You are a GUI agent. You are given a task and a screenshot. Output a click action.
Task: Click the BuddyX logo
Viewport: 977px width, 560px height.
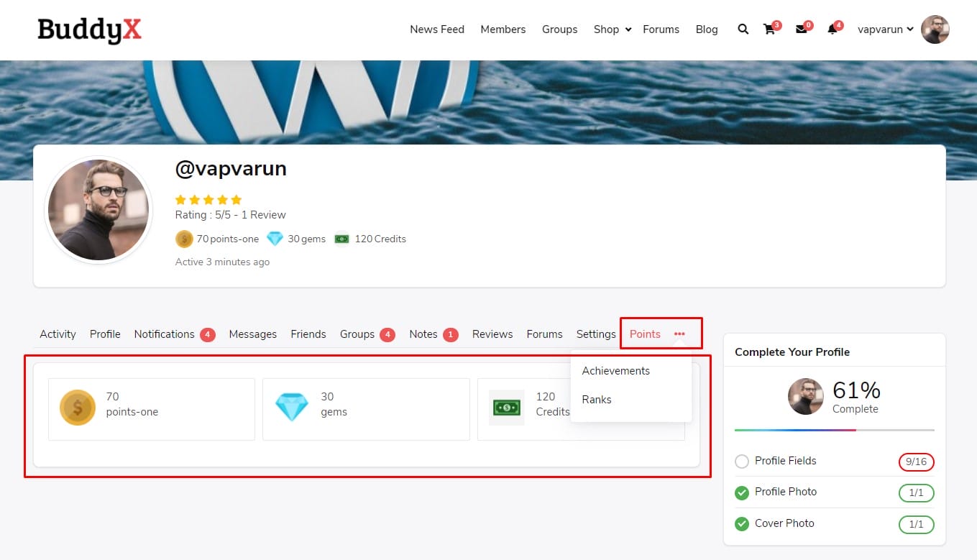[x=89, y=29]
